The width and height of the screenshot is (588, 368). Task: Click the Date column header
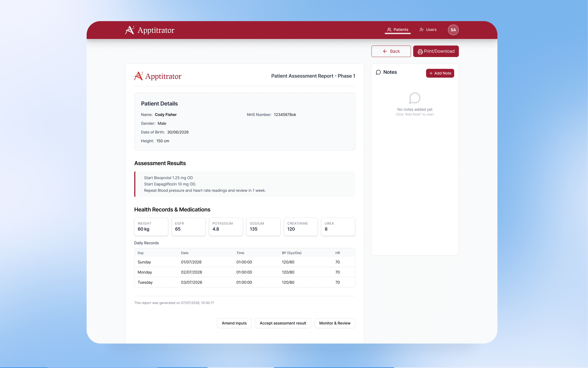(184, 253)
